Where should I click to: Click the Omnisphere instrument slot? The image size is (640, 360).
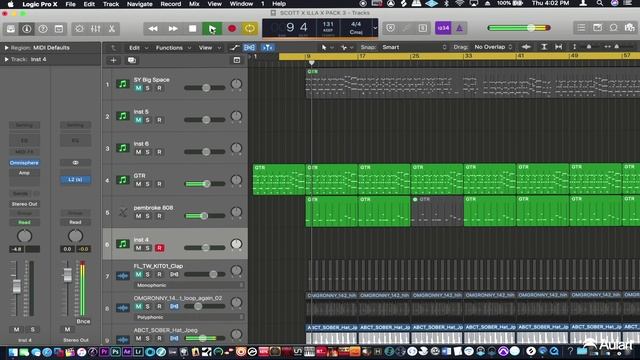coord(24,163)
